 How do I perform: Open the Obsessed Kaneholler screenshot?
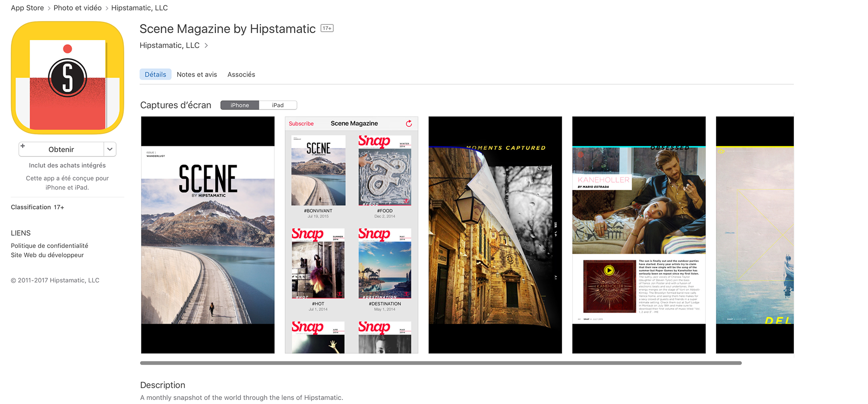click(x=639, y=235)
